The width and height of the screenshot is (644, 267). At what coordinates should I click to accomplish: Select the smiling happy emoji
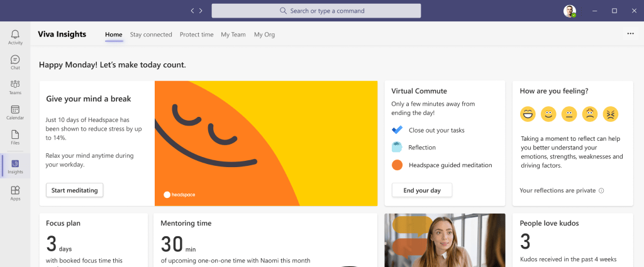point(548,114)
